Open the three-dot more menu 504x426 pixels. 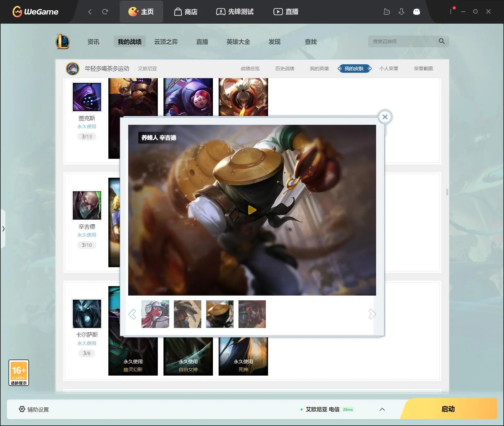click(450, 11)
